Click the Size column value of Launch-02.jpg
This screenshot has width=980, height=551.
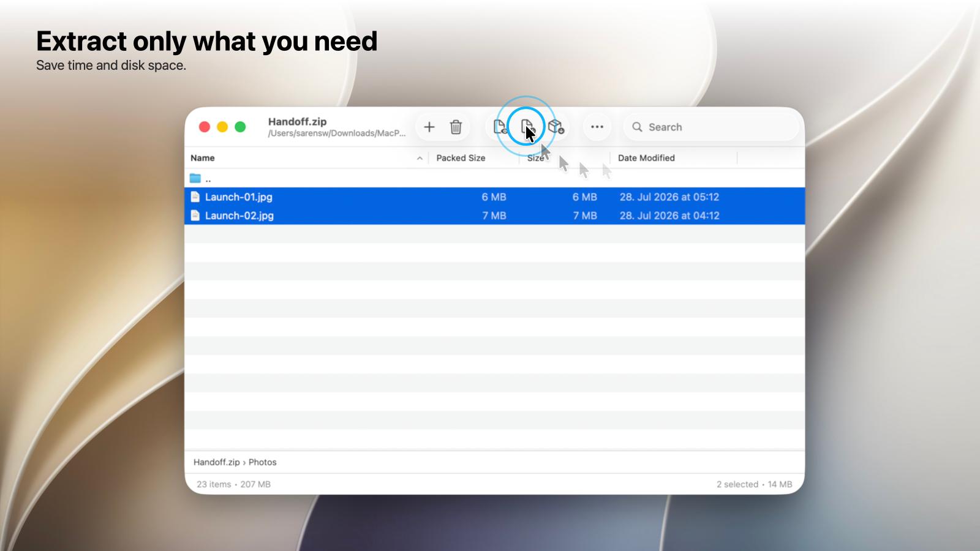585,216
